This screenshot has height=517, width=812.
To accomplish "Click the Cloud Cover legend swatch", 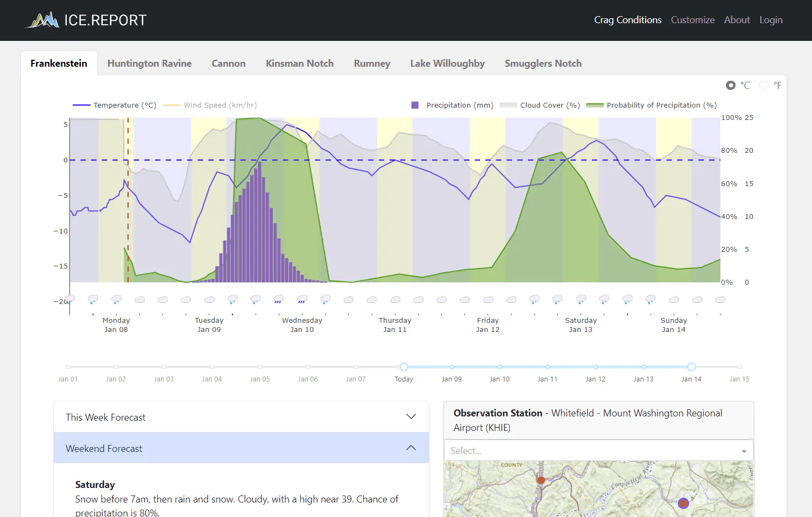I will [x=508, y=105].
